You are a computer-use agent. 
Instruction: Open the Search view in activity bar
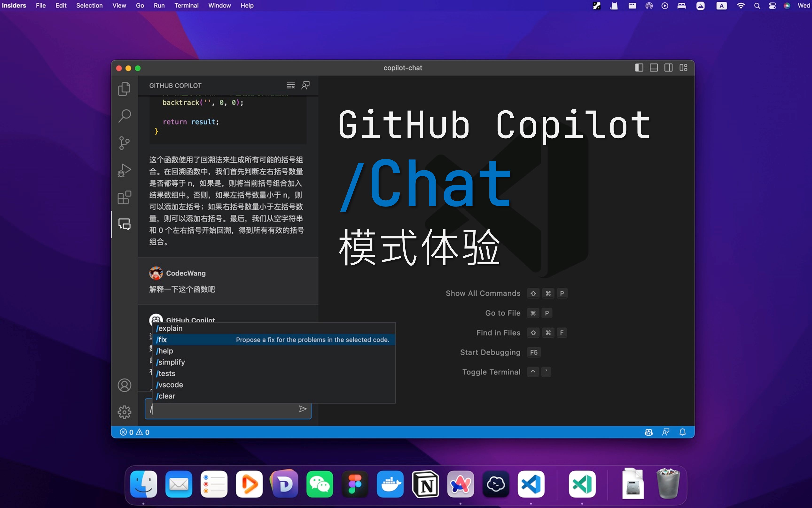tap(125, 116)
